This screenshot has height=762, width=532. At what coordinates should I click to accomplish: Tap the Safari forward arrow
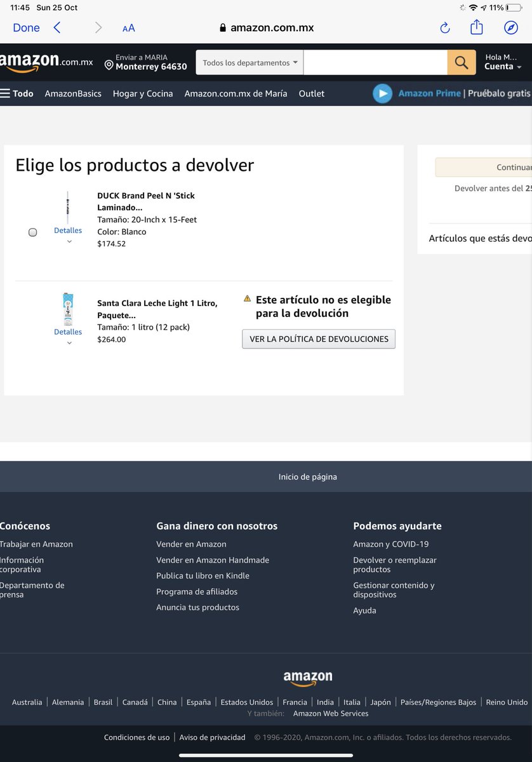(98, 27)
